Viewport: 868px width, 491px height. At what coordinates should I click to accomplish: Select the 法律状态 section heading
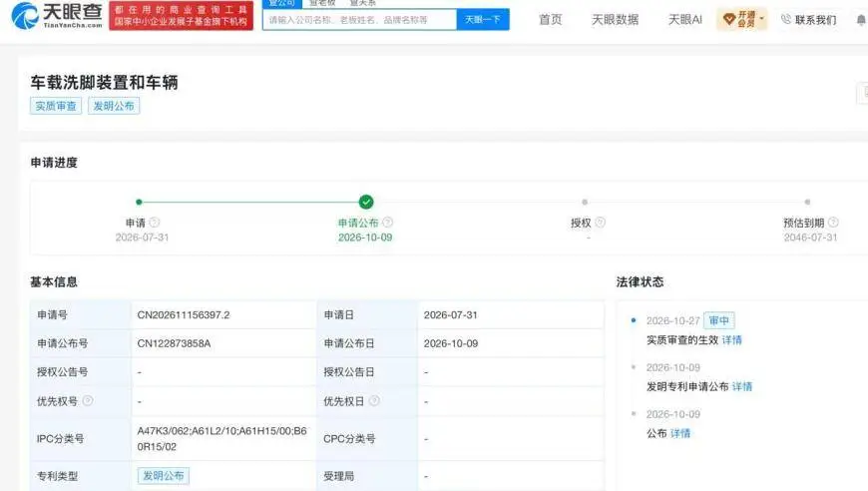click(640, 281)
